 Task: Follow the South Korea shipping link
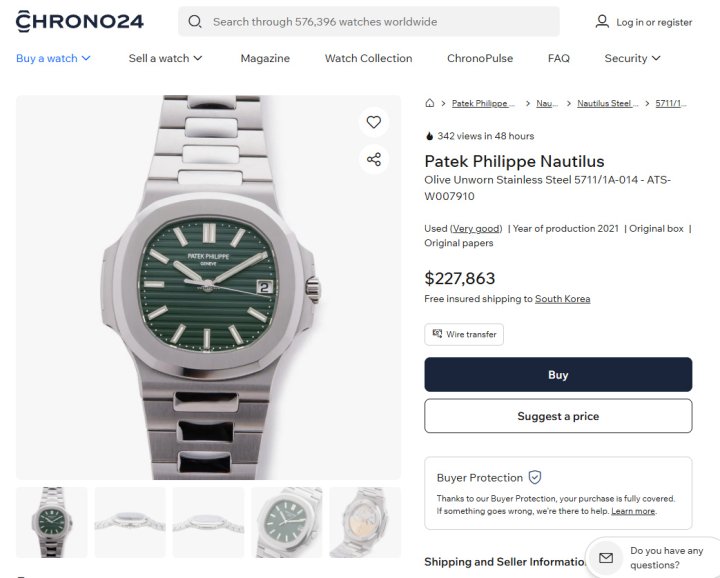tap(562, 299)
